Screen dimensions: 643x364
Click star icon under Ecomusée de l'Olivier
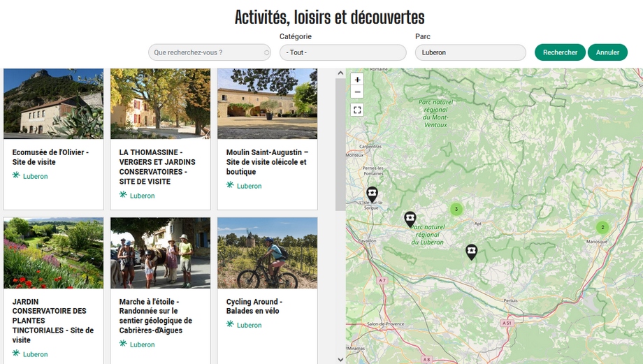pos(16,175)
